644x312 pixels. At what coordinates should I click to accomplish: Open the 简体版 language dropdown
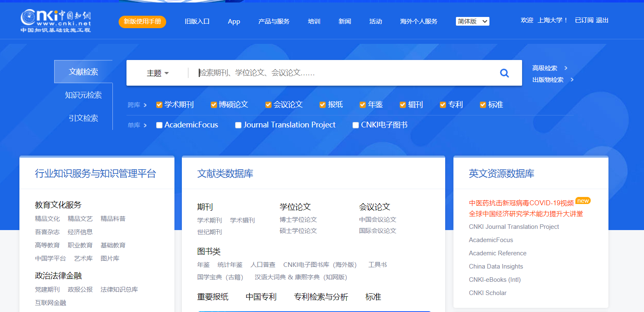472,21
